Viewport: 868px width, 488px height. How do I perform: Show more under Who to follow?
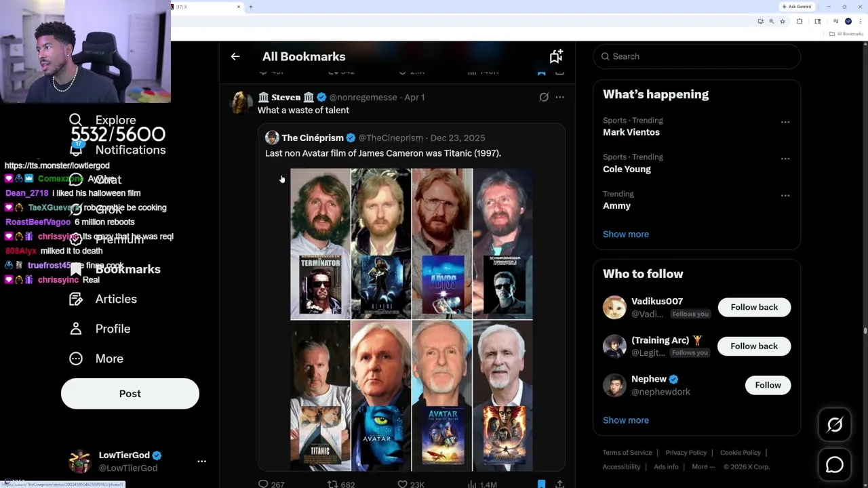point(626,420)
